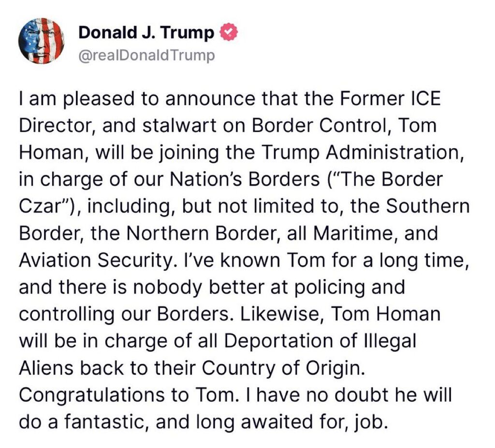Click the word "Southern" in the post

coord(428,206)
